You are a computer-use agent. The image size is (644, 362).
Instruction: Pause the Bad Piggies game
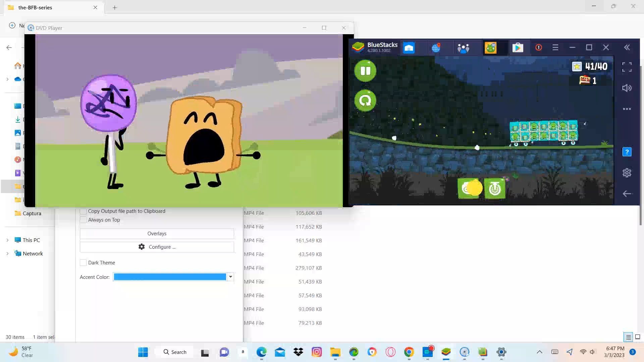pyautogui.click(x=365, y=71)
